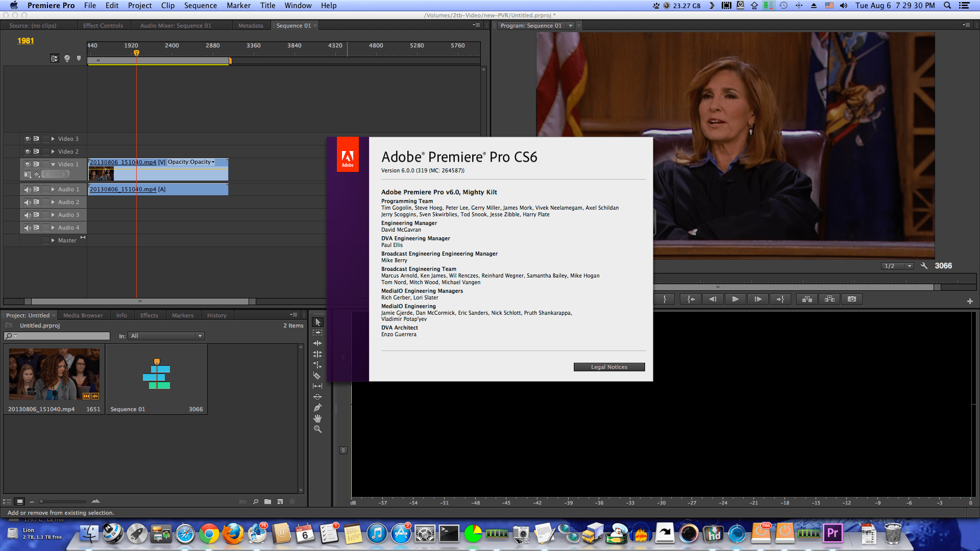
Task: Select the Zoom magnifier tool
Action: 317,429
